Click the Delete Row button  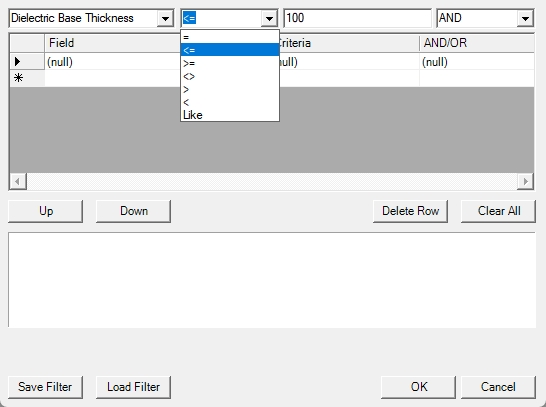pos(410,211)
